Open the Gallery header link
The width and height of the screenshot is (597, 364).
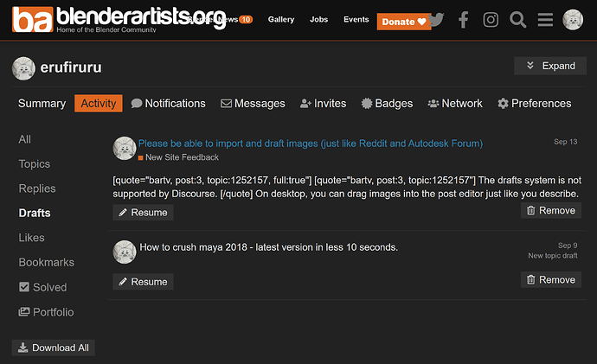coord(281,19)
